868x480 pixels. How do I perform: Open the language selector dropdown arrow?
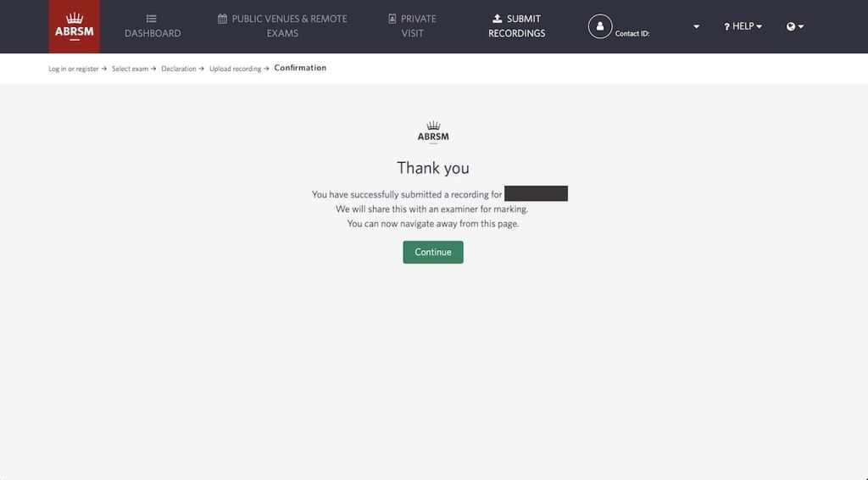coord(801,26)
